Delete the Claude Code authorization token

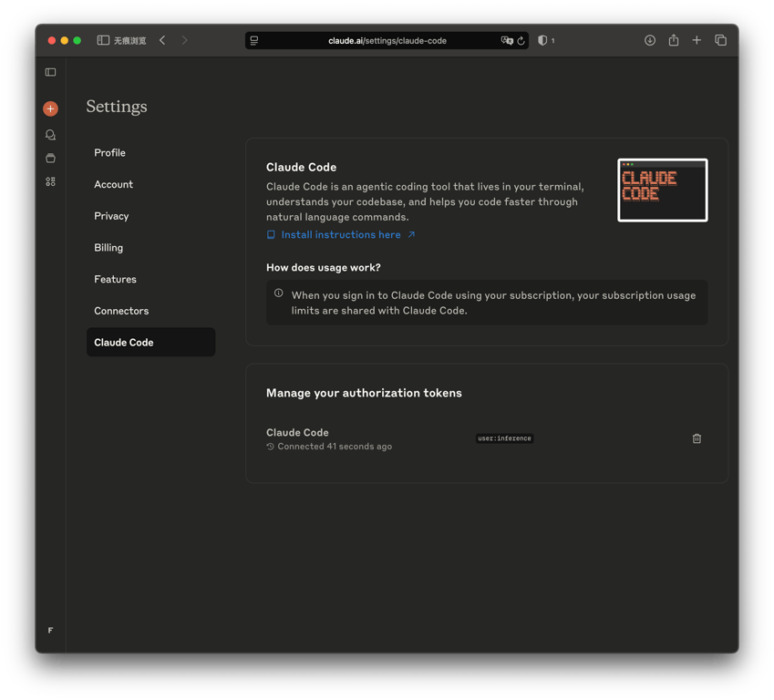click(x=697, y=438)
